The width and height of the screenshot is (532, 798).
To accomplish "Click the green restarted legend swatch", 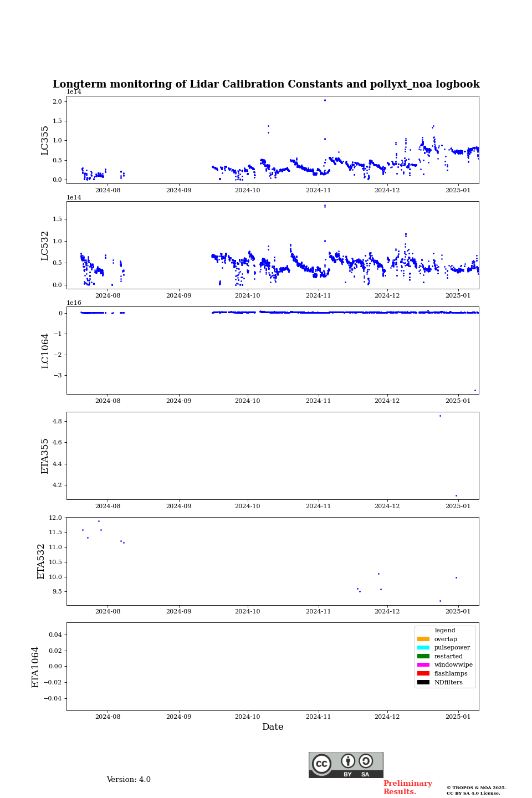I will [x=423, y=656].
